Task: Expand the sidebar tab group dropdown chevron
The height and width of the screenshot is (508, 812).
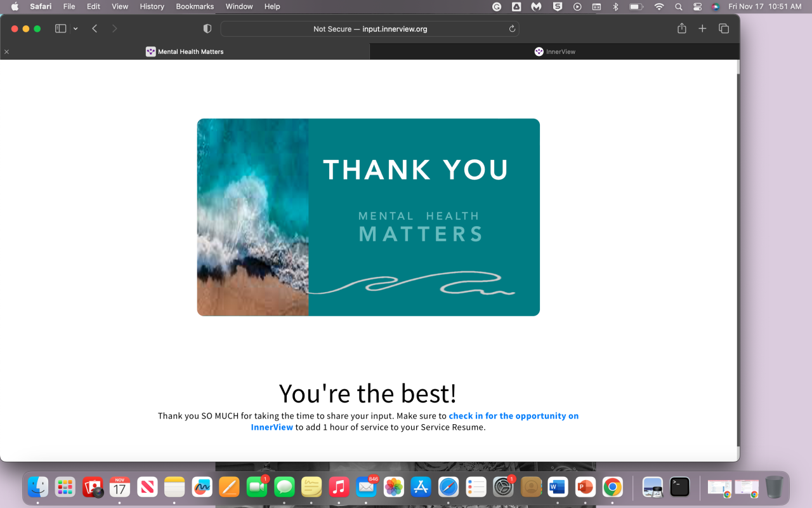Action: click(x=75, y=29)
